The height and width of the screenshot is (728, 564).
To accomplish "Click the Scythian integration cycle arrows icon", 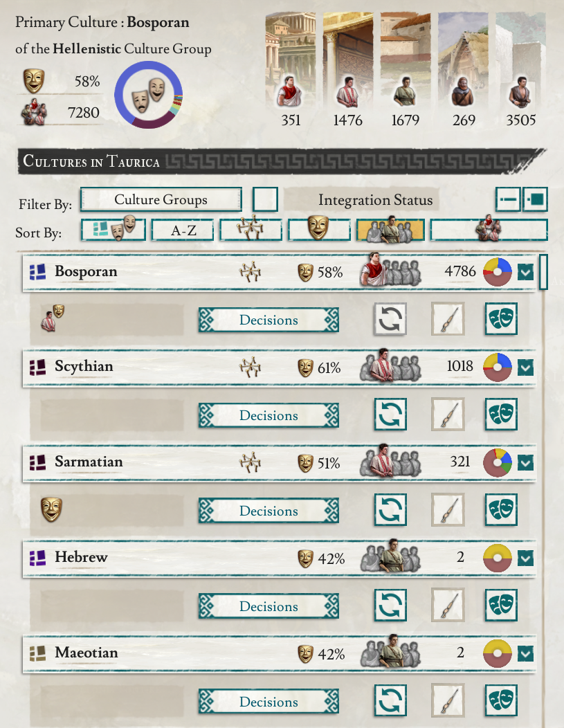I will coord(390,414).
